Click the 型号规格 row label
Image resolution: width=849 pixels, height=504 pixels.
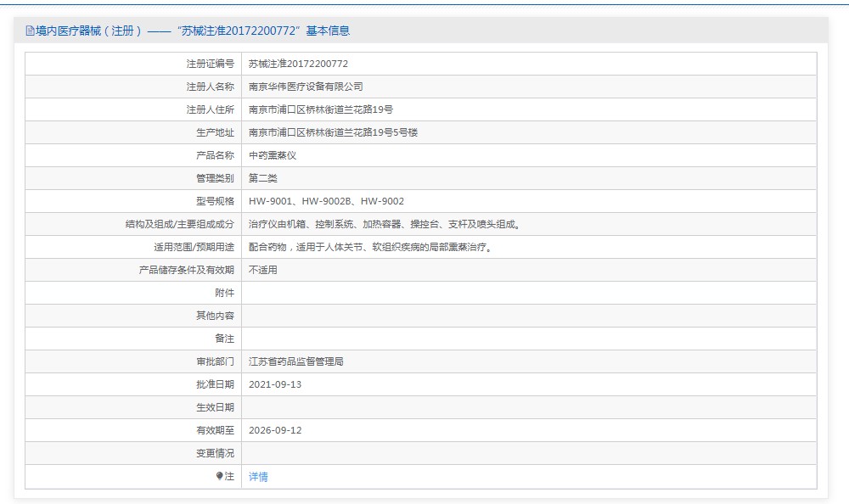click(215, 201)
